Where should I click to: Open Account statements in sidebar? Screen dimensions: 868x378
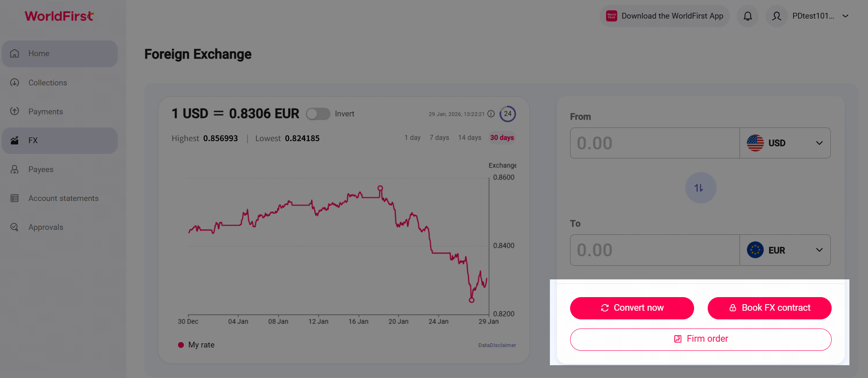point(63,198)
